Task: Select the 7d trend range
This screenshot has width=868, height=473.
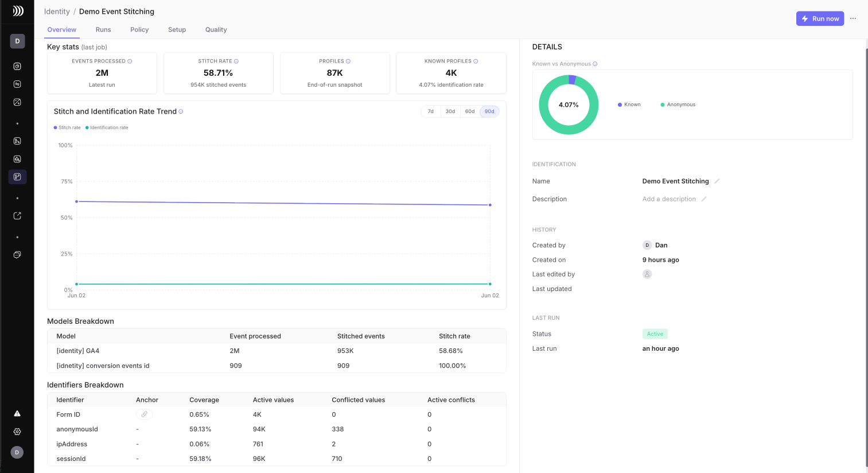Action: 431,111
